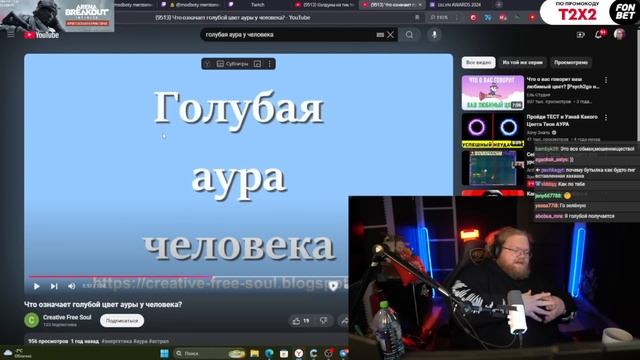Open File Explorer from the taskbar

click(254, 353)
